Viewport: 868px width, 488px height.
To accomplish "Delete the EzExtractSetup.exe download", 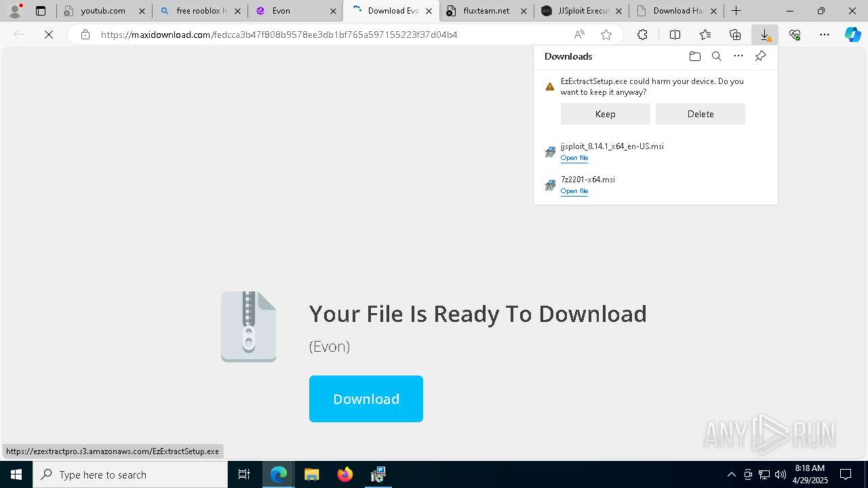I will click(x=701, y=114).
